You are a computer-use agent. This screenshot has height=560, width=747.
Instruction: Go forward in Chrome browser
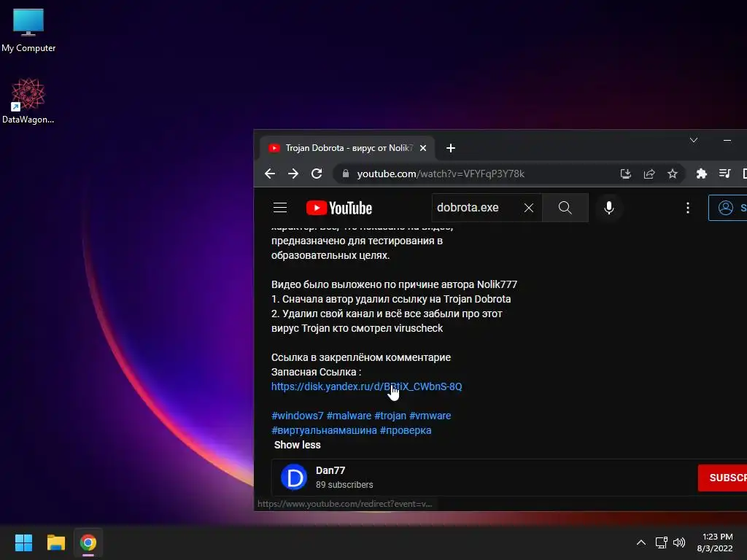[293, 174]
